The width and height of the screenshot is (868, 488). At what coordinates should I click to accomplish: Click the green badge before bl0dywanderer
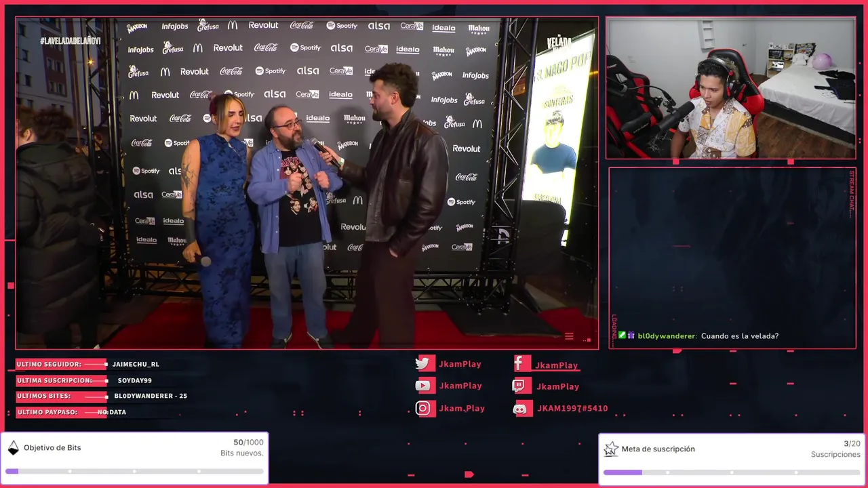point(622,335)
